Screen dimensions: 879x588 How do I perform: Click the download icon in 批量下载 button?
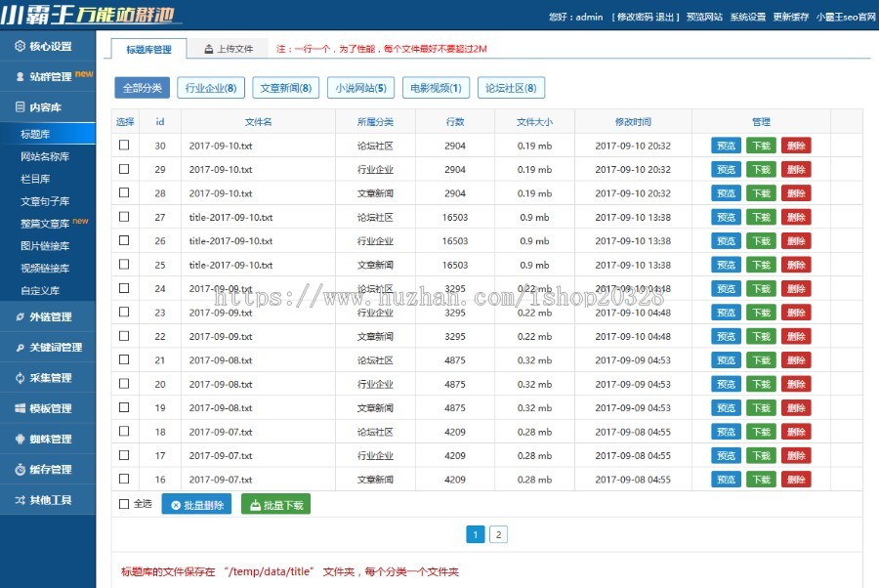point(255,505)
